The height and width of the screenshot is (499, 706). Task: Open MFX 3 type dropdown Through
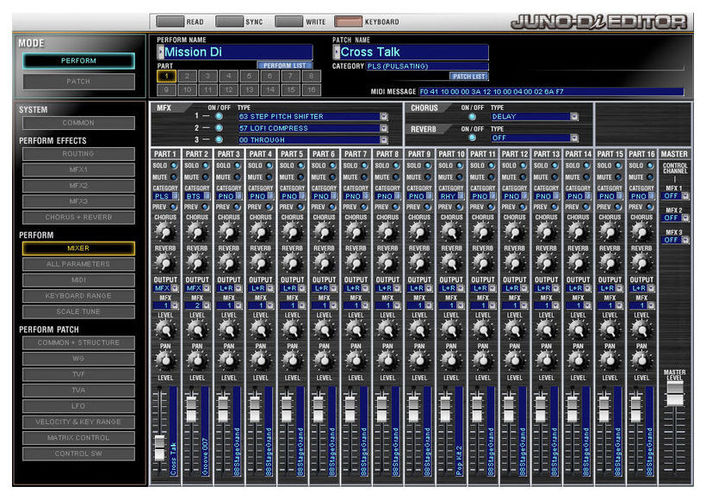pyautogui.click(x=313, y=140)
